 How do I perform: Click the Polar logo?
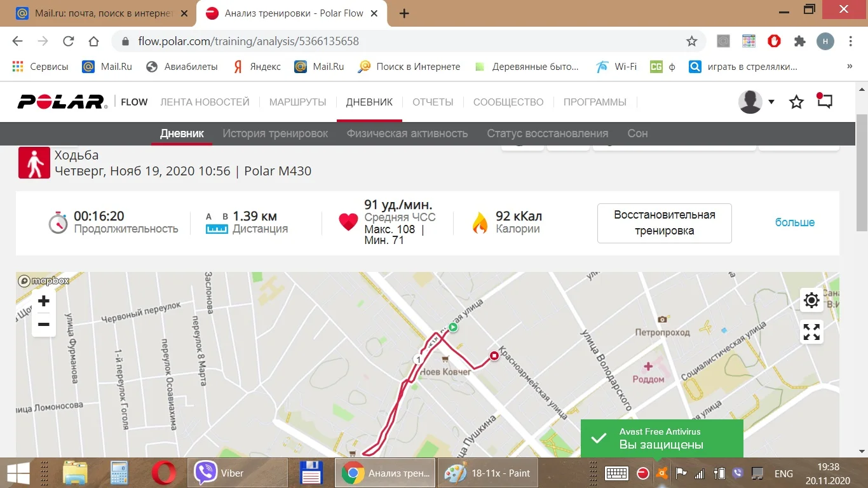(x=62, y=102)
